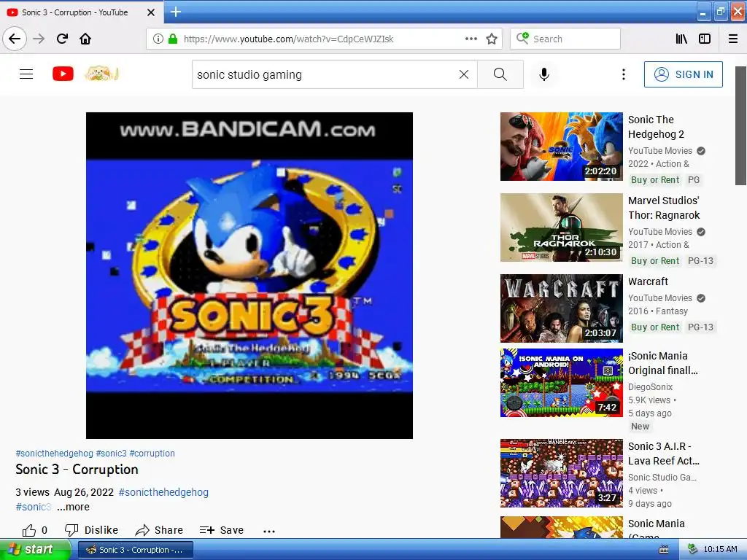Click the page vertical scrollbar thumb
This screenshot has width=747, height=560.
point(740,125)
